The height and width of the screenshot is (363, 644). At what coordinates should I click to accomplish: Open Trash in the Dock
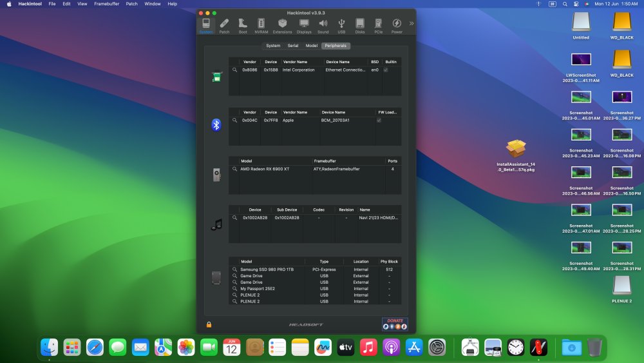594,348
